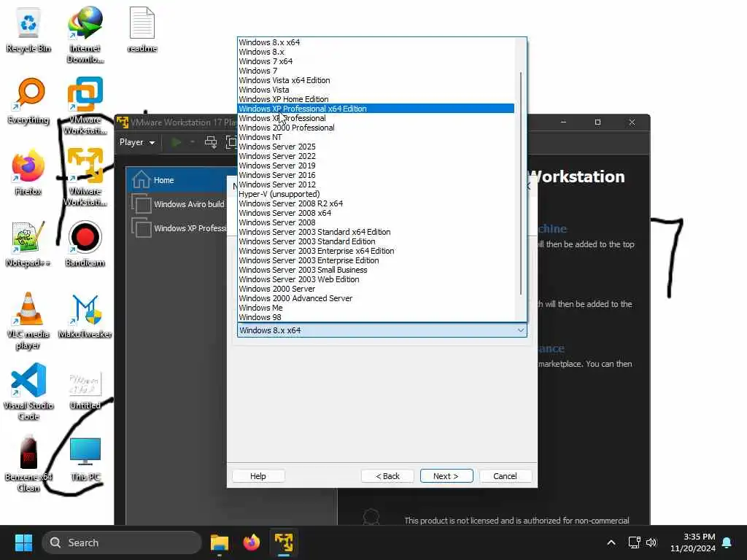This screenshot has height=560, width=747.
Task: Collapse the Windows 8.x x64 version combo box
Action: point(382,330)
